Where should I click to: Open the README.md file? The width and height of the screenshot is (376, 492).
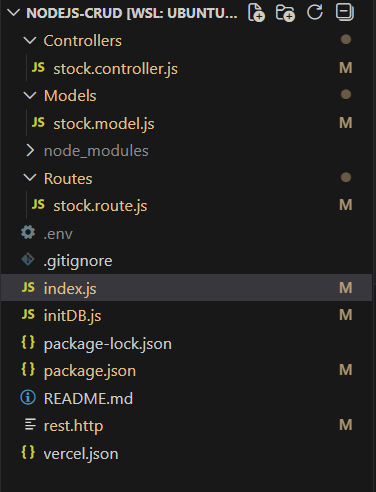point(88,399)
